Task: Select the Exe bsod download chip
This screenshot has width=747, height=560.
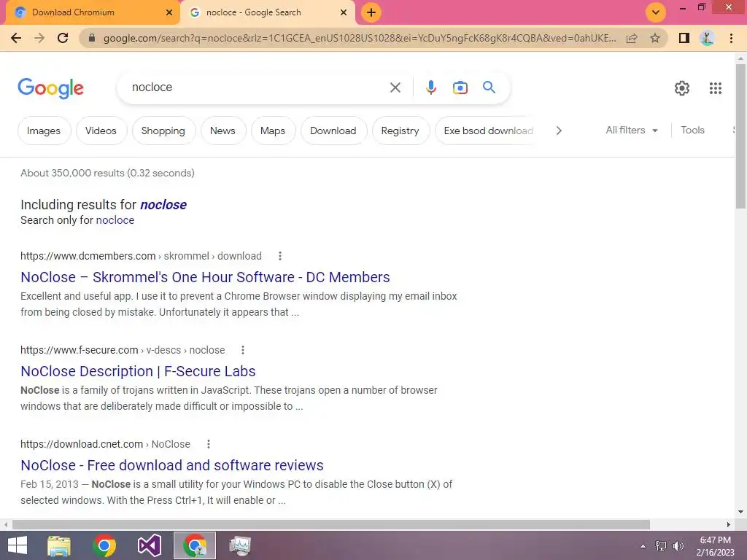Action: tap(486, 131)
